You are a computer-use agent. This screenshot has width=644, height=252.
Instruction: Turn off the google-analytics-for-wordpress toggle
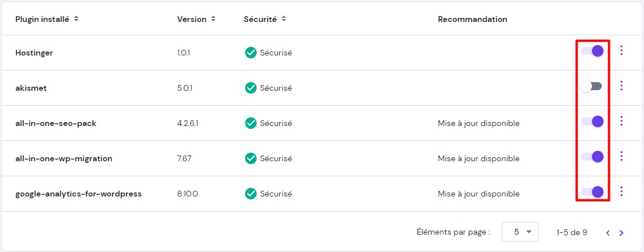pos(593,192)
